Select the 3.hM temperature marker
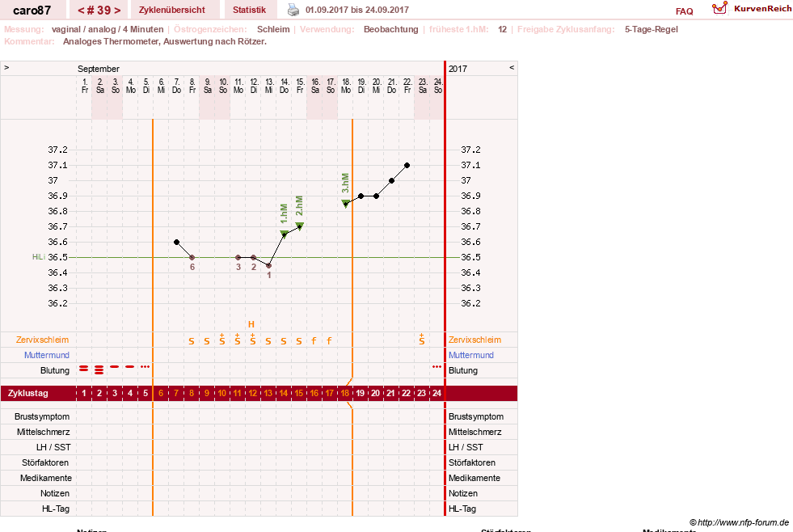This screenshot has height=532, width=793. (346, 203)
